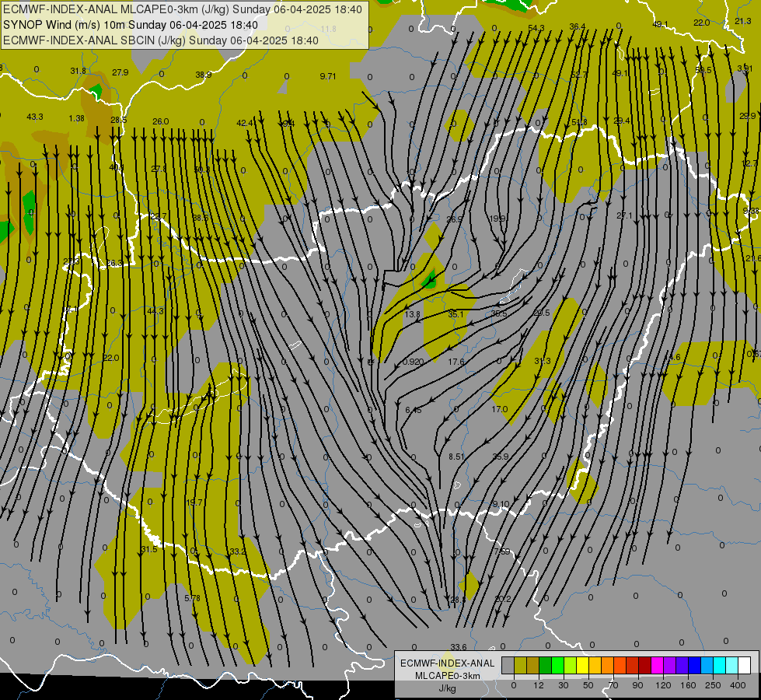Click the 90 tick label in legend
Image resolution: width=761 pixels, height=700 pixels.
click(637, 685)
